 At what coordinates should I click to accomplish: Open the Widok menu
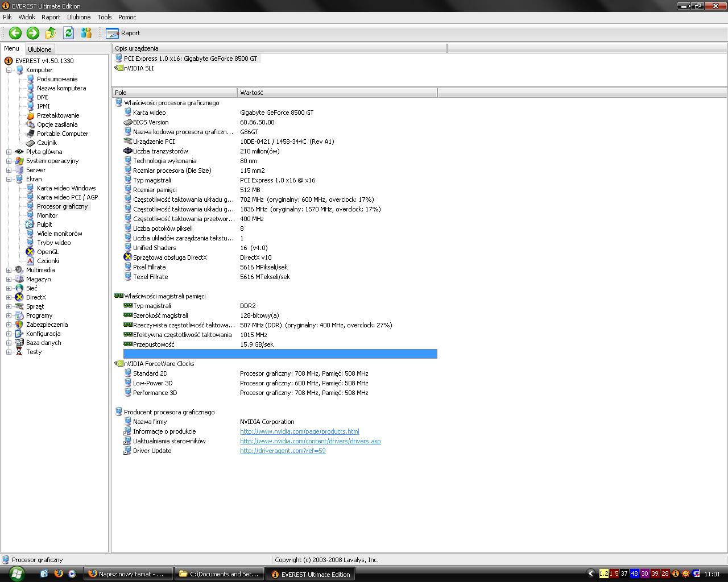point(27,17)
